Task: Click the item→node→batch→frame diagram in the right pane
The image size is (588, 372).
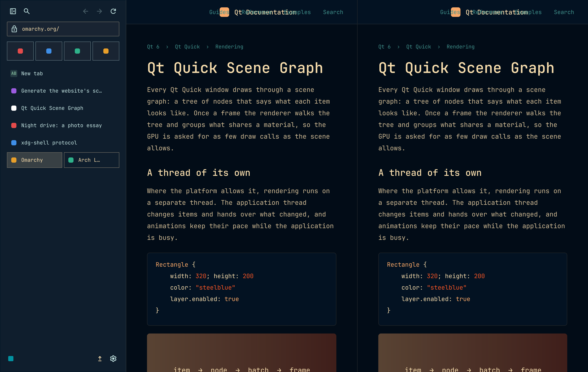Action: (x=473, y=353)
